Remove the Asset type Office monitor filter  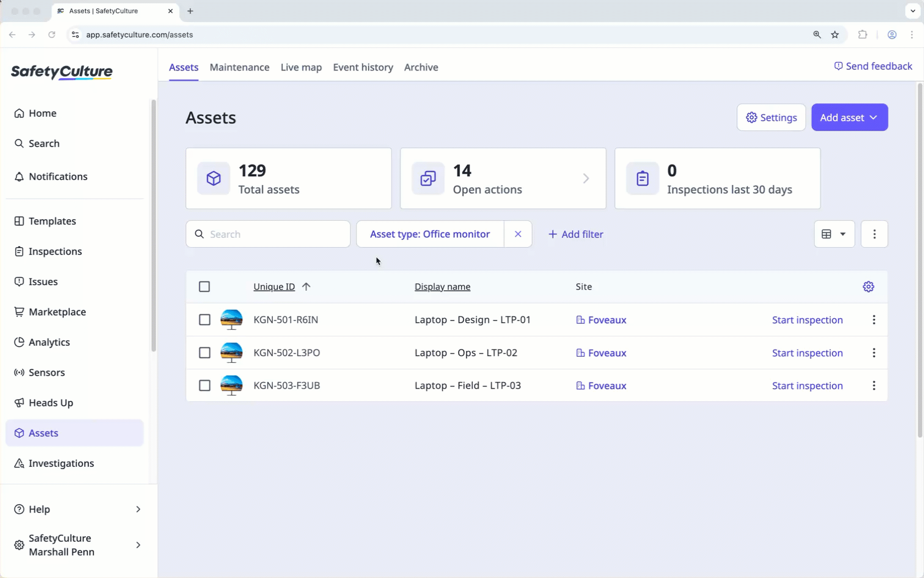(x=518, y=234)
